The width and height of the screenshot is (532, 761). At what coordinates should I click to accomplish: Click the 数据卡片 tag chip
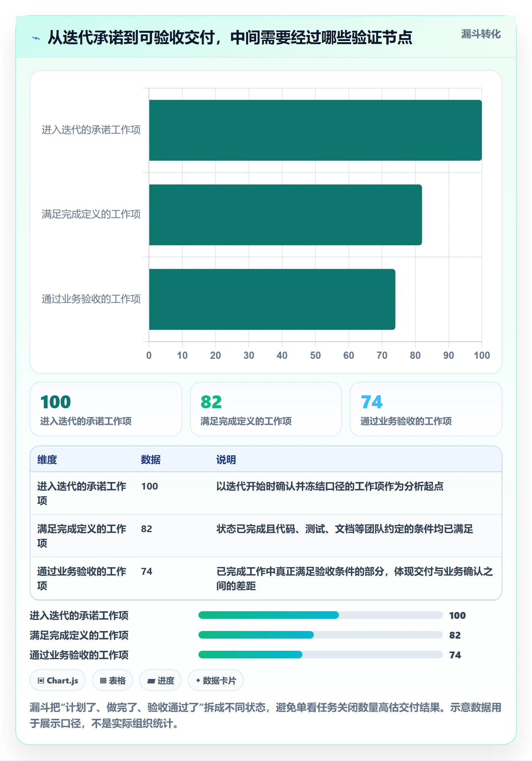point(216,680)
